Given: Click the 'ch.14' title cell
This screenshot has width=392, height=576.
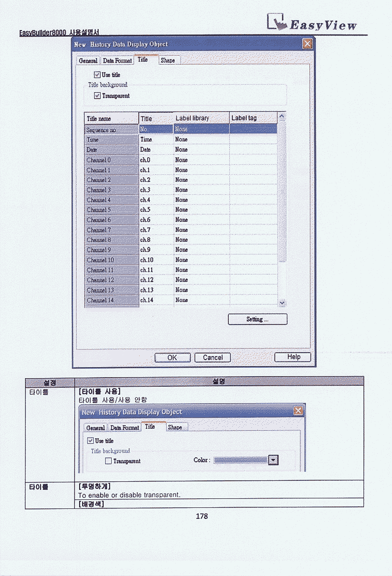Looking at the screenshot, I should (x=156, y=300).
